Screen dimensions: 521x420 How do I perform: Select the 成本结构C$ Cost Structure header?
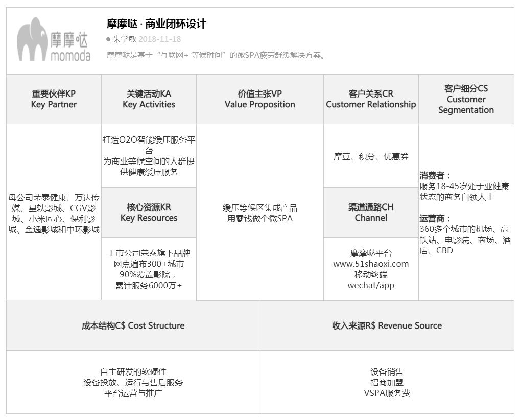(x=133, y=325)
